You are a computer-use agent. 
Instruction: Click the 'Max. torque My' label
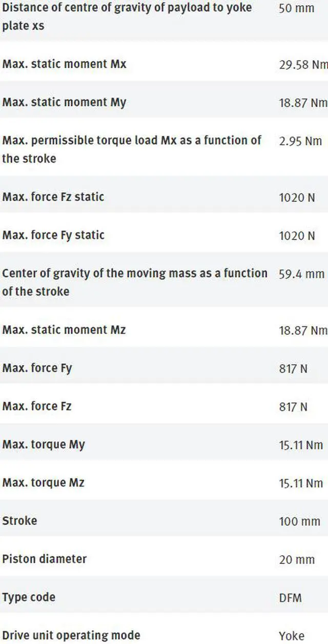tap(44, 444)
